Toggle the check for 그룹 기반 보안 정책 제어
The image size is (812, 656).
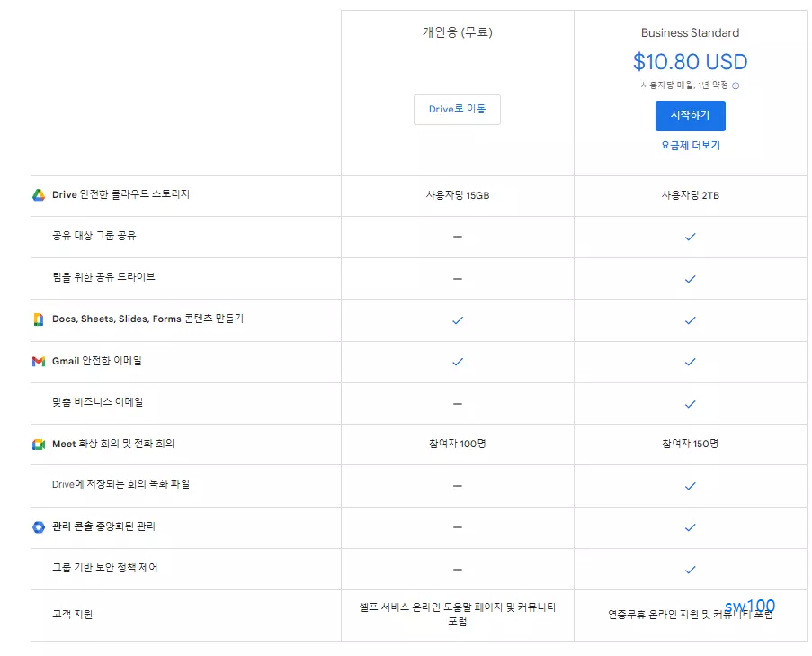(690, 569)
